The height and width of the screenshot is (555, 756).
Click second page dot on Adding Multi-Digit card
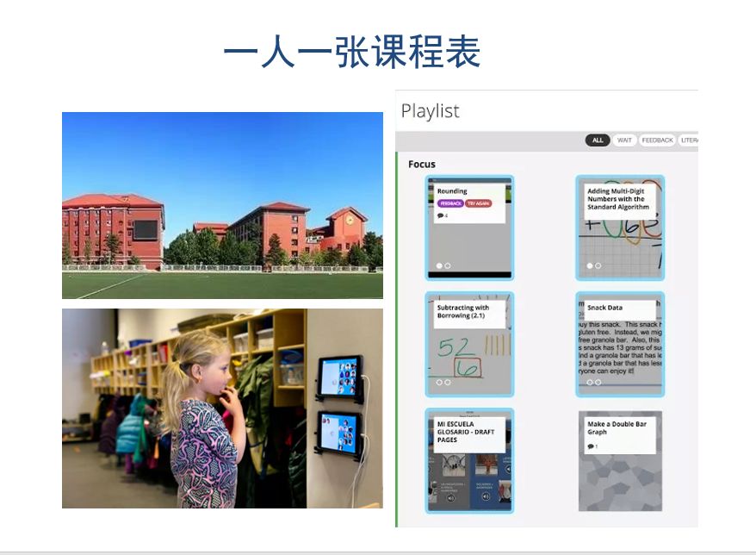598,265
